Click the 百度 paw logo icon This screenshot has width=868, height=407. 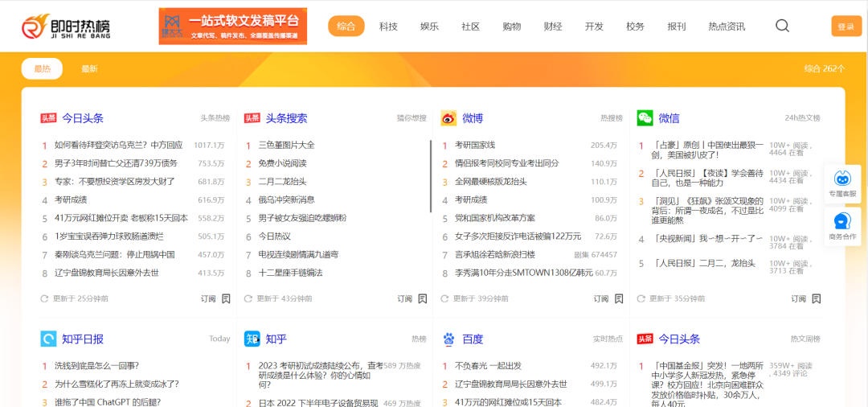pos(448,339)
